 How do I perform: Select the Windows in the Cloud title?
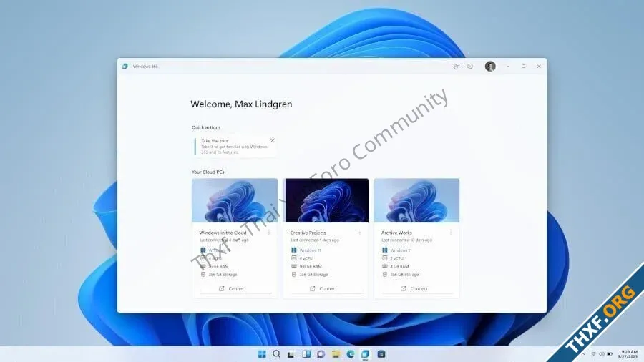pyautogui.click(x=223, y=233)
